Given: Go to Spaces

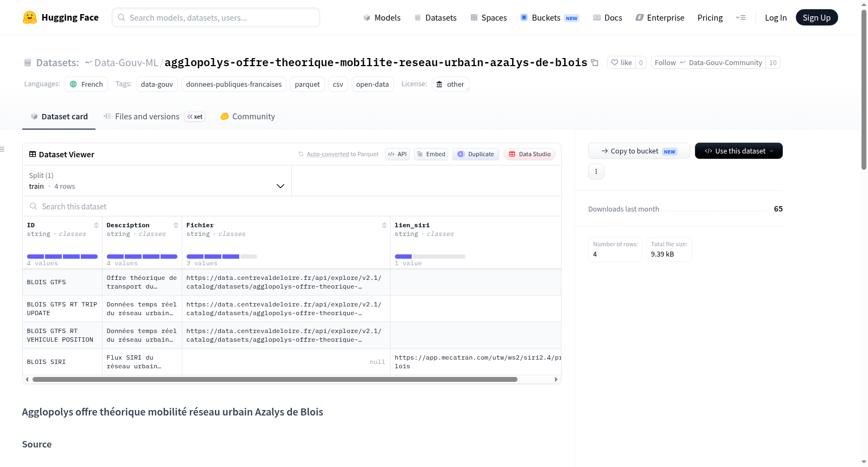Looking at the screenshot, I should [x=488, y=17].
